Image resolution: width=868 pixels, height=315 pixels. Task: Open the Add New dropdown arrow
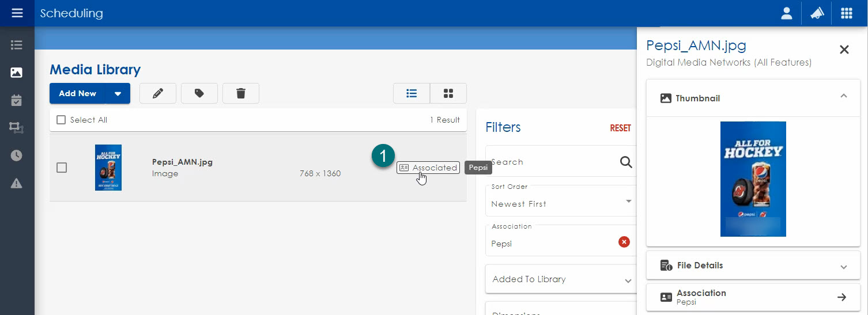tap(118, 94)
